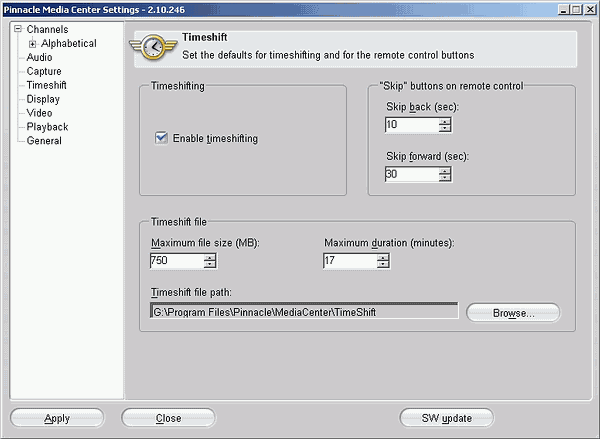This screenshot has height=439, width=600.
Task: Apply the settings changes
Action: point(57,418)
